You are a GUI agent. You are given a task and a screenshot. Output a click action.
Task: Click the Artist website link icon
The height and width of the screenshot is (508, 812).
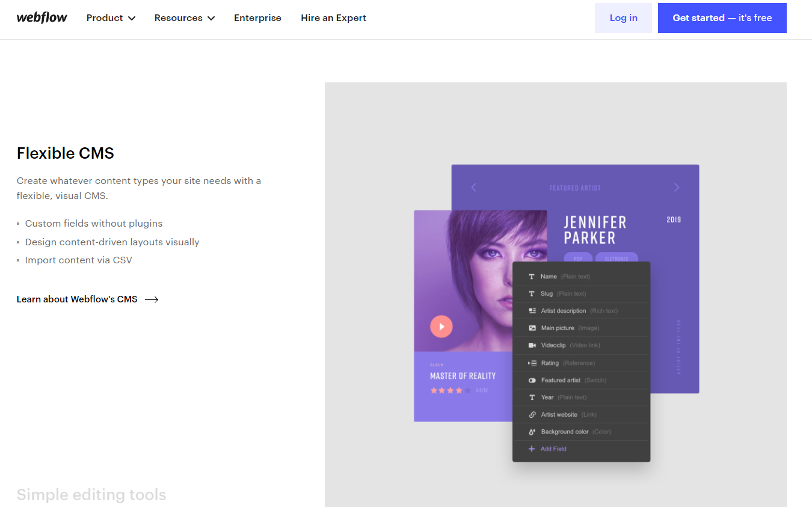pyautogui.click(x=532, y=415)
